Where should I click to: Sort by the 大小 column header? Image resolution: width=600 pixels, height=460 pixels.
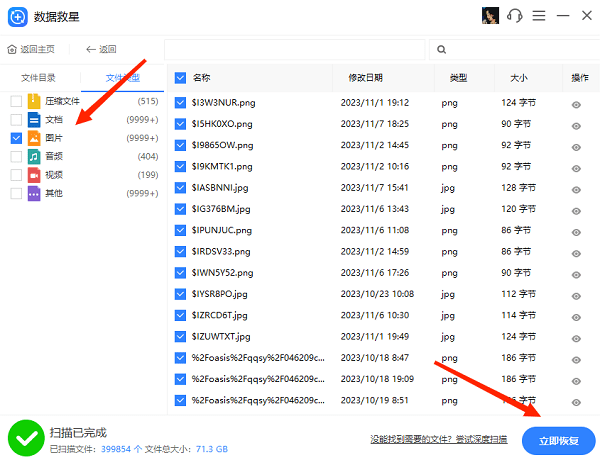[x=519, y=78]
